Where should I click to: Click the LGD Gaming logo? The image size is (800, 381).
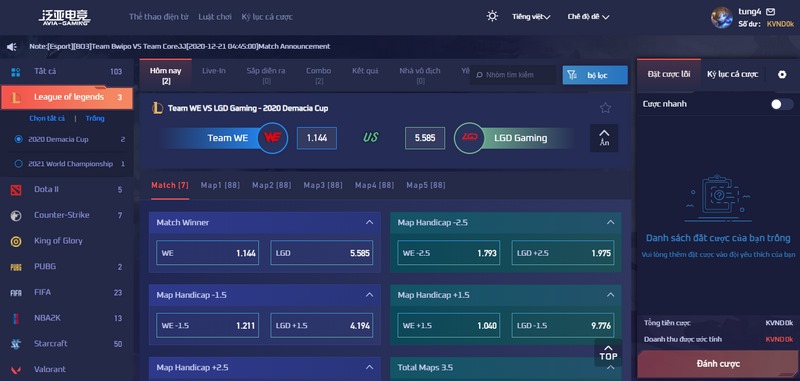[x=469, y=138]
